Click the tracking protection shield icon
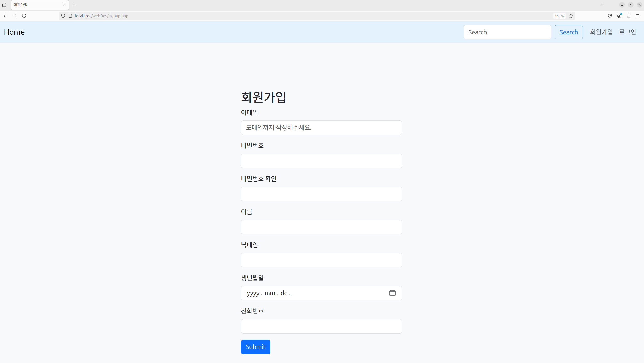This screenshot has width=644, height=363. point(63,16)
